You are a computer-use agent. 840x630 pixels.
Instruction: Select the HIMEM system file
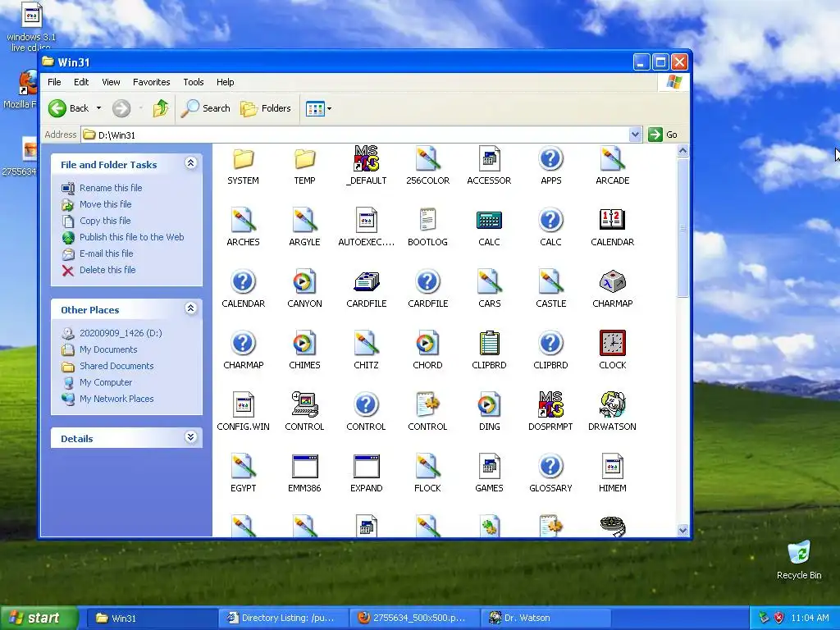pos(612,467)
